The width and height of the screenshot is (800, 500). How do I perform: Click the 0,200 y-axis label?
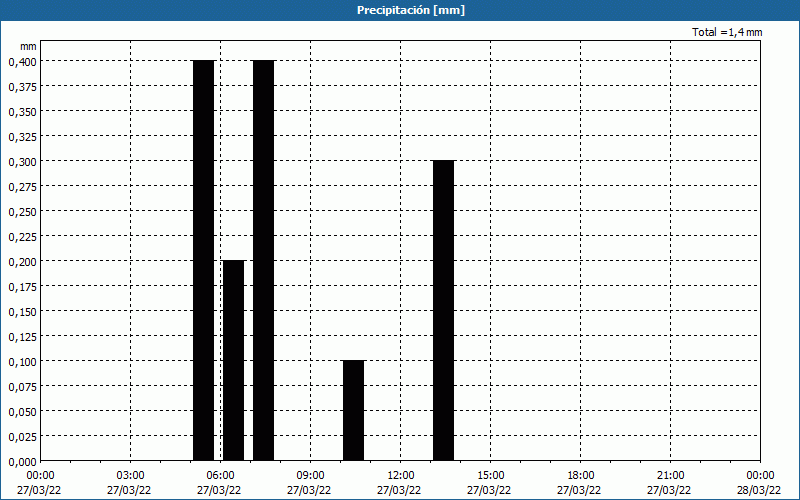click(22, 262)
